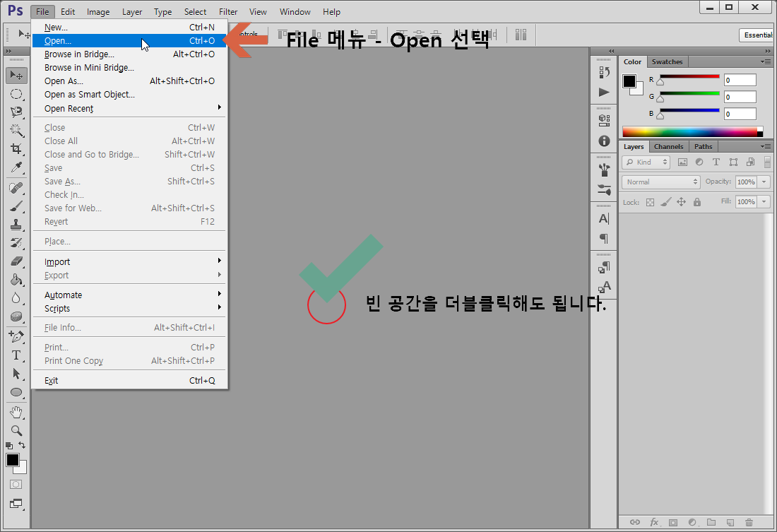Choose New... from the File menu

(129, 28)
